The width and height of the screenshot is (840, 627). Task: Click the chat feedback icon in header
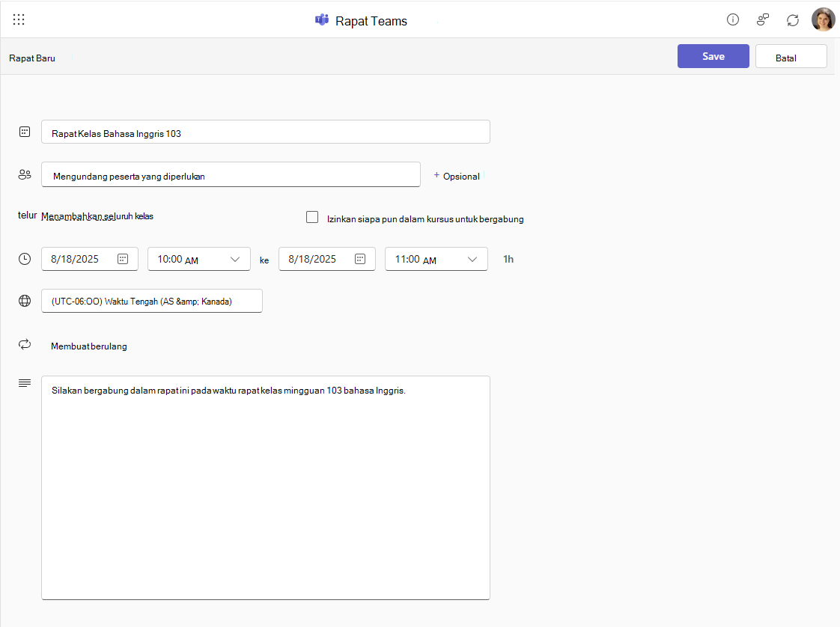click(x=763, y=19)
